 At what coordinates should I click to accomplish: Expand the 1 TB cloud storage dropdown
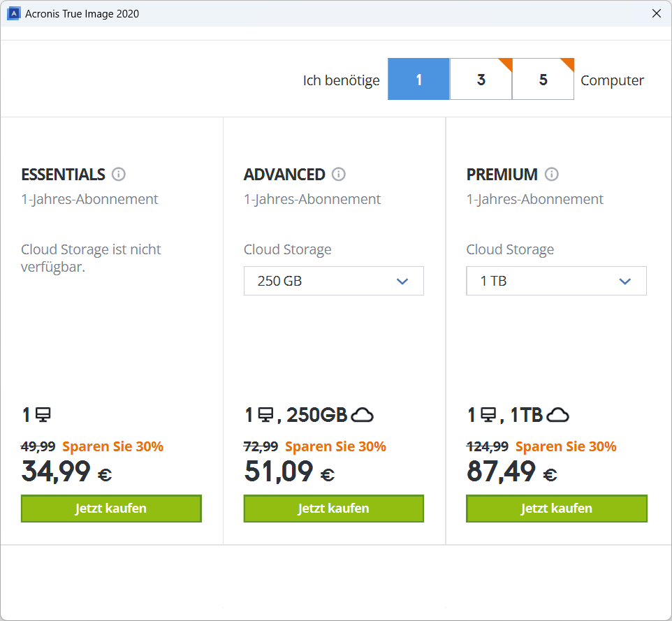(x=556, y=281)
